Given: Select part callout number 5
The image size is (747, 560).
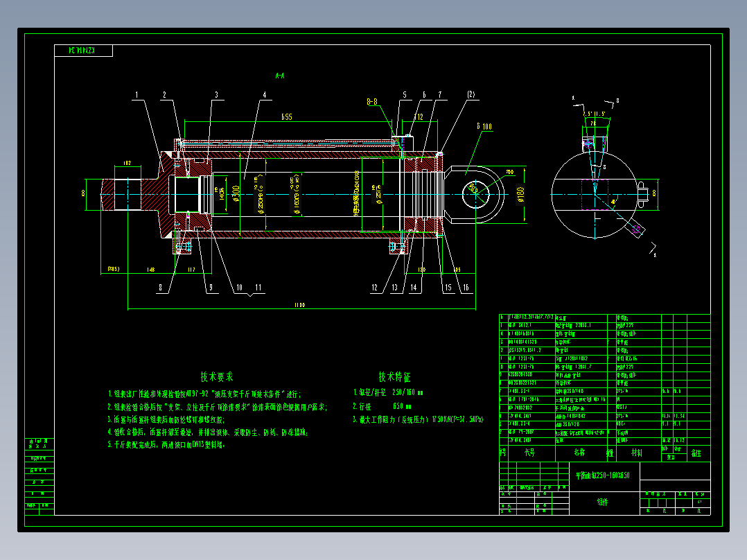Looking at the screenshot, I should click(405, 95).
